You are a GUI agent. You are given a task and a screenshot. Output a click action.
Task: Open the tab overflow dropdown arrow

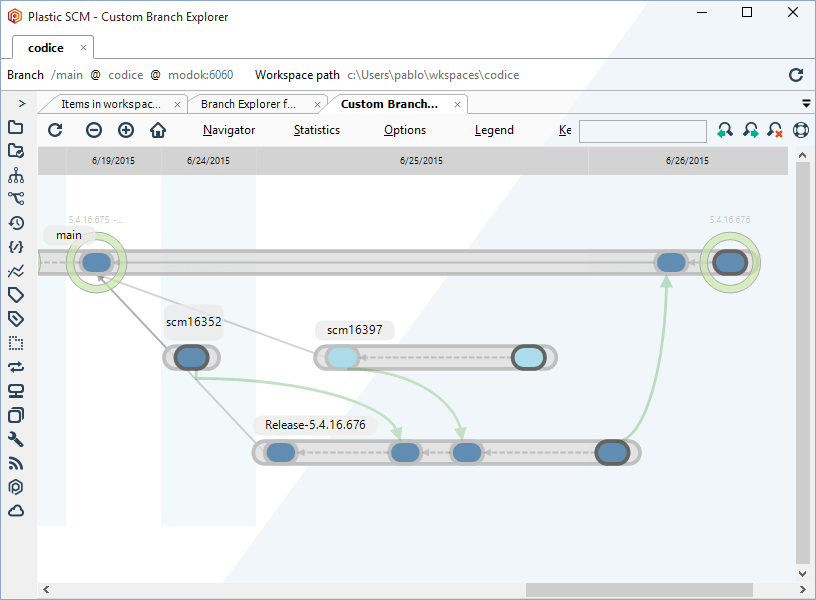click(x=806, y=103)
